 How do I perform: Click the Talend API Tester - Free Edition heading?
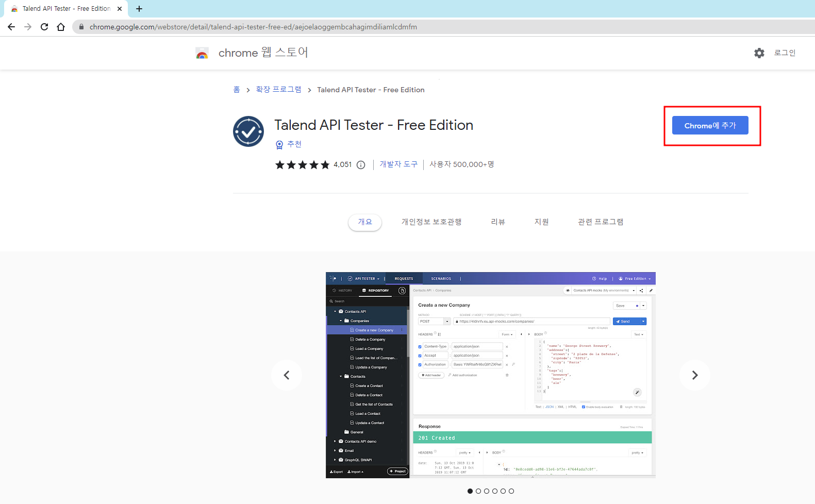point(374,125)
